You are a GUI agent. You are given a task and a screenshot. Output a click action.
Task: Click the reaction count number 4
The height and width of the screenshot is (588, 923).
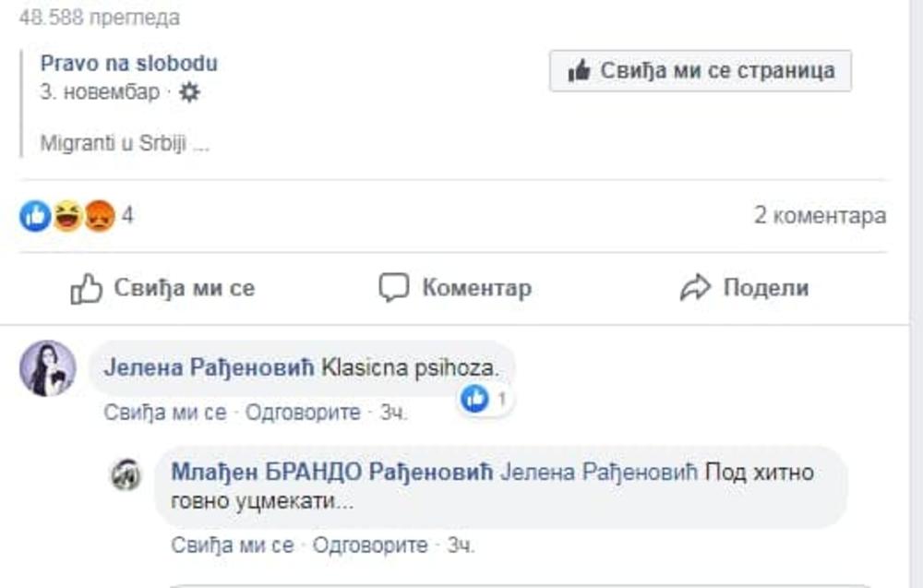128,216
